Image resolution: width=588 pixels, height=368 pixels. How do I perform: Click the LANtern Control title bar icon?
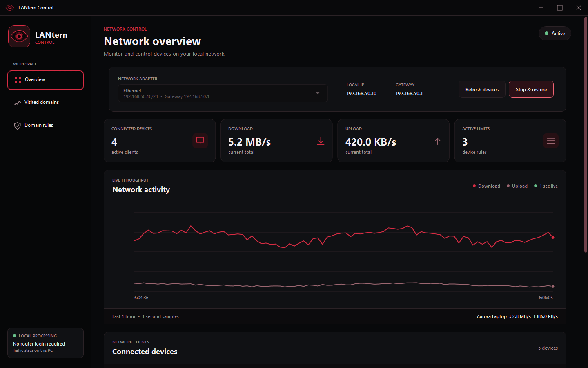tap(10, 8)
